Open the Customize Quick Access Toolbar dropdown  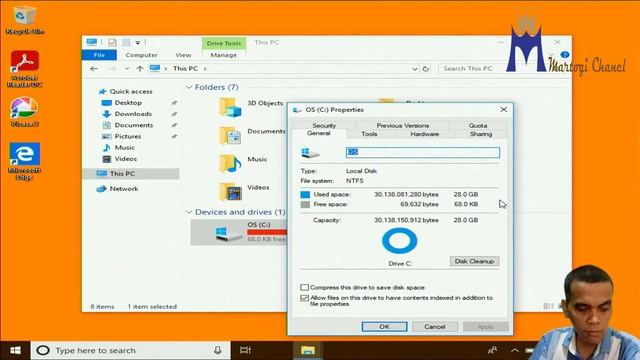pyautogui.click(x=138, y=42)
